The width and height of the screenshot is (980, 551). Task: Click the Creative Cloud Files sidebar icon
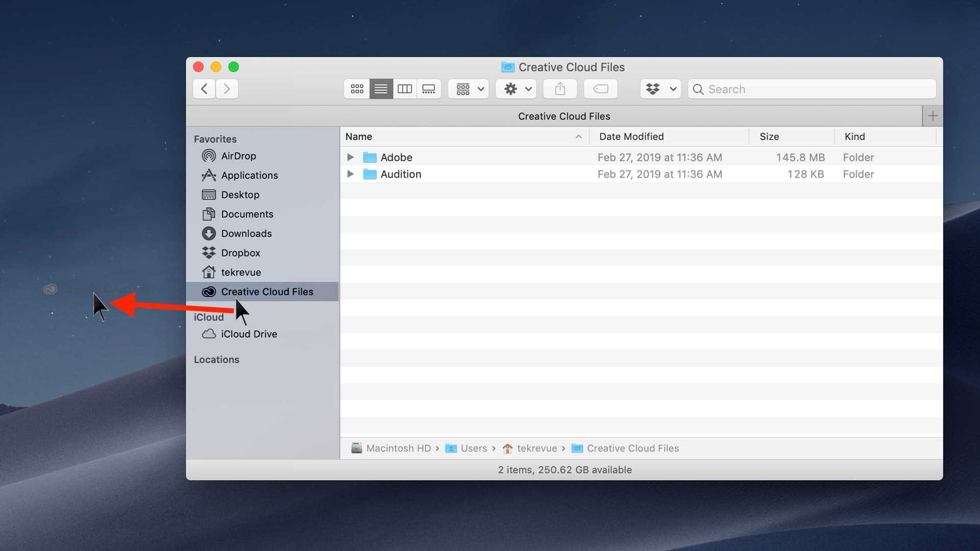[x=209, y=291]
